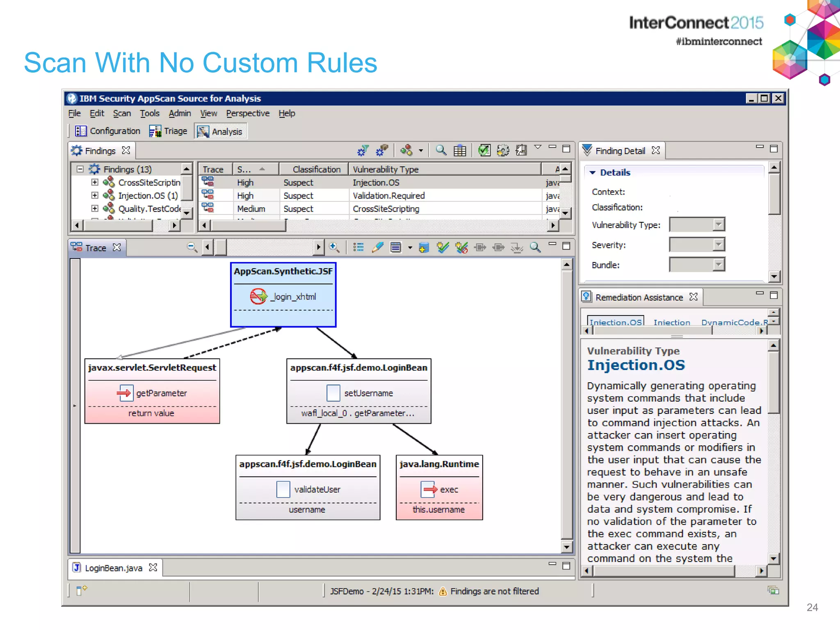Screen dimensions: 840x630
Task: Open the Severity dropdown
Action: 718,245
